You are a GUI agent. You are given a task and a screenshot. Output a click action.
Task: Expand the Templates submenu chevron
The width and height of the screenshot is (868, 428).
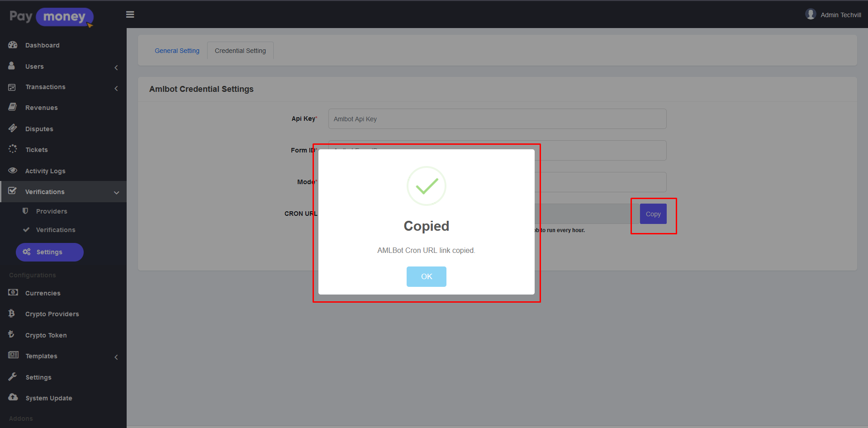[116, 357]
